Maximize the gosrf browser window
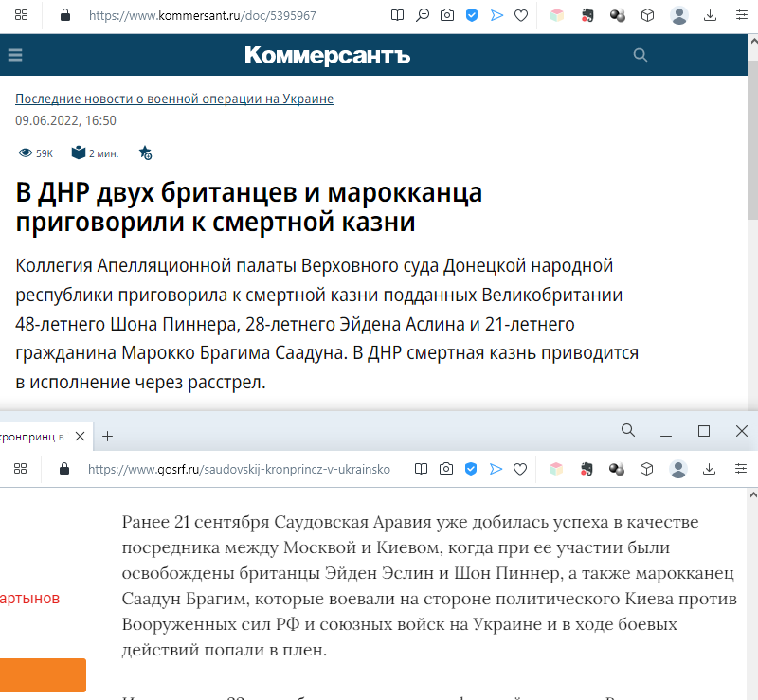The image size is (758, 700). (704, 431)
